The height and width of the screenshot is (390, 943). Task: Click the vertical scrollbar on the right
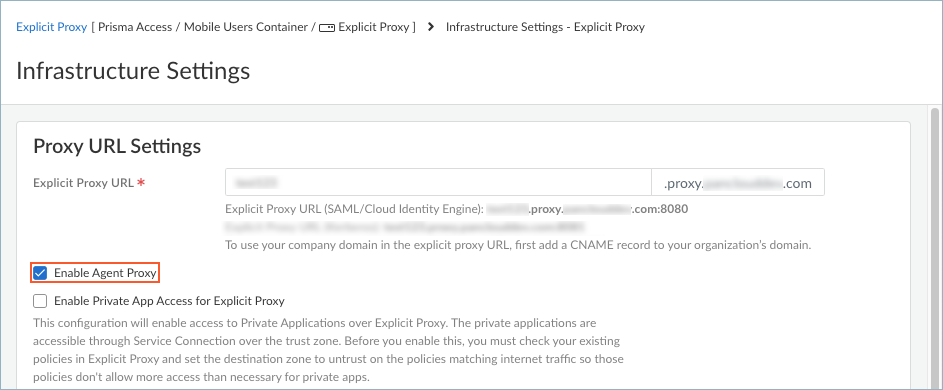pos(934,249)
